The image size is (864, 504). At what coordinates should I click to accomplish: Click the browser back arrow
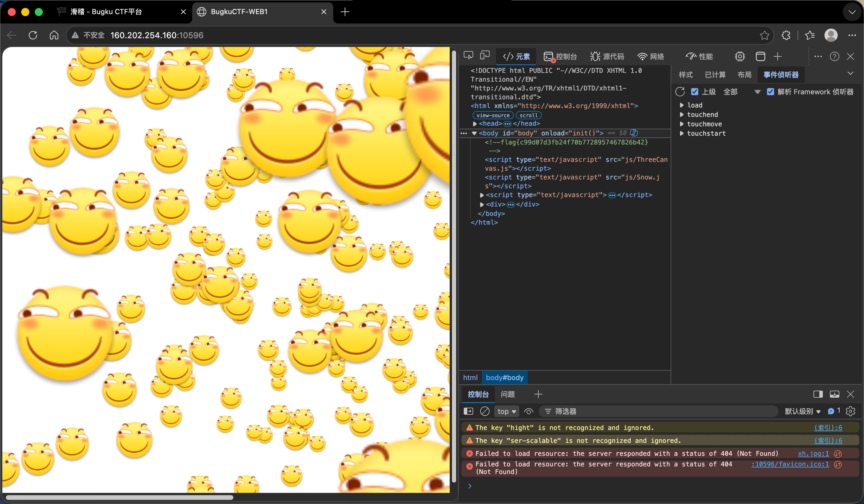point(12,35)
